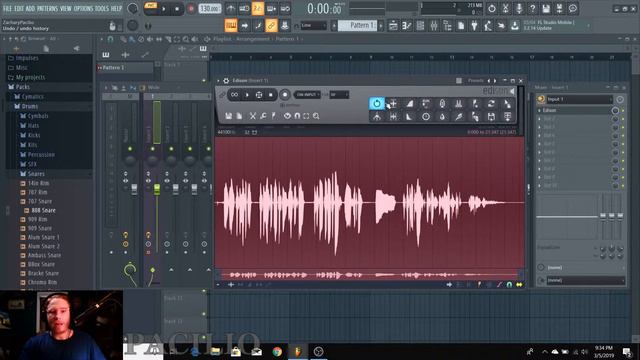Open Edison ON INPUT record mode dropdown
Screen dimensions: 640x360
(307, 95)
